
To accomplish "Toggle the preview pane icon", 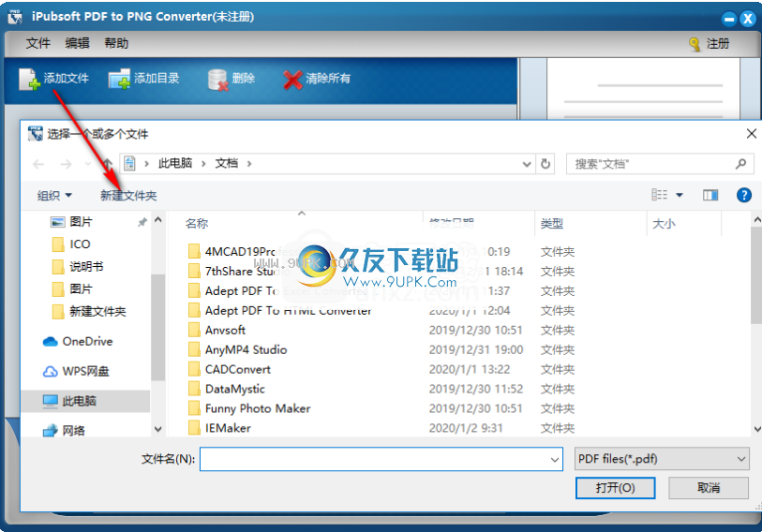I will pos(710,196).
